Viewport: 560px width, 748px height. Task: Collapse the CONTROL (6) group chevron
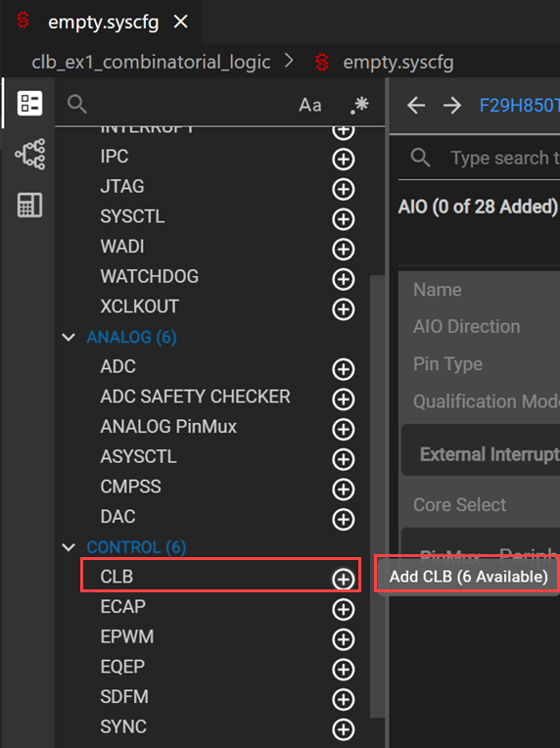pyautogui.click(x=69, y=547)
